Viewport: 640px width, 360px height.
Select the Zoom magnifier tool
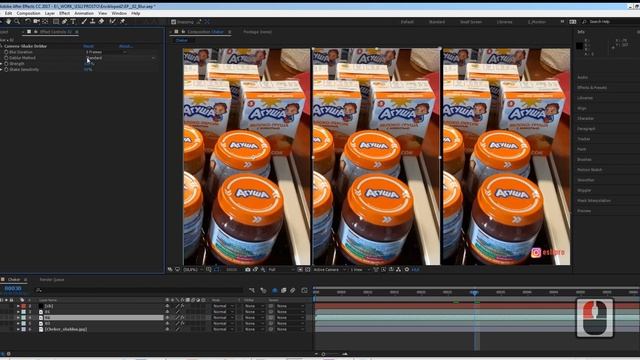click(17, 21)
